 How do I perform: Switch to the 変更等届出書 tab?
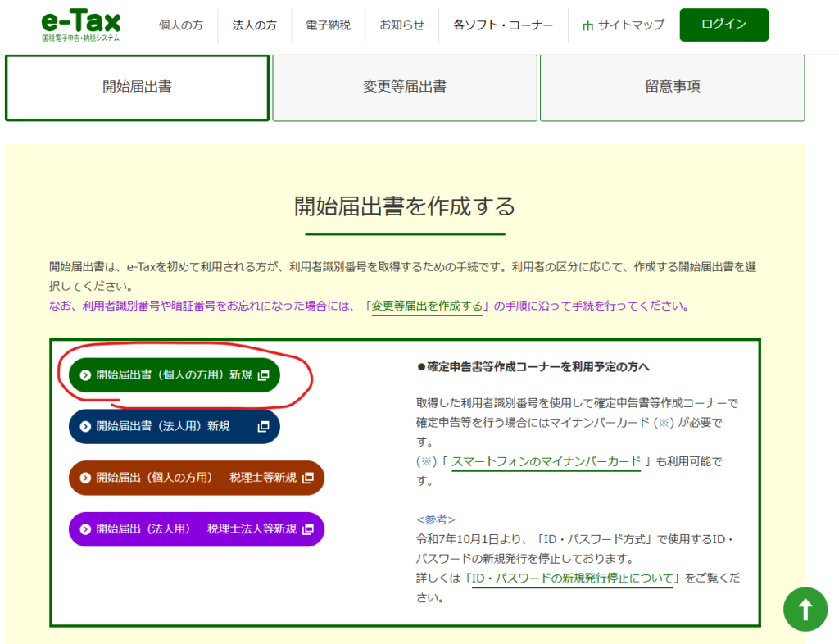[x=405, y=88]
